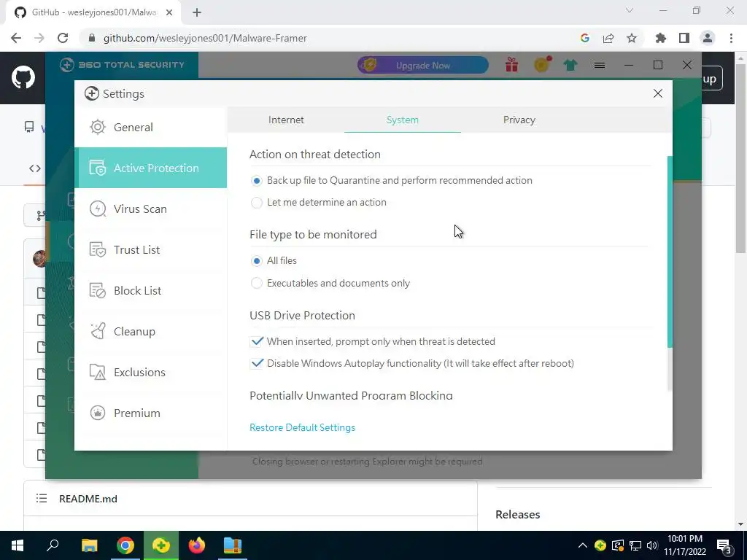Show hidden system tray icons
The height and width of the screenshot is (560, 747).
pyautogui.click(x=583, y=545)
